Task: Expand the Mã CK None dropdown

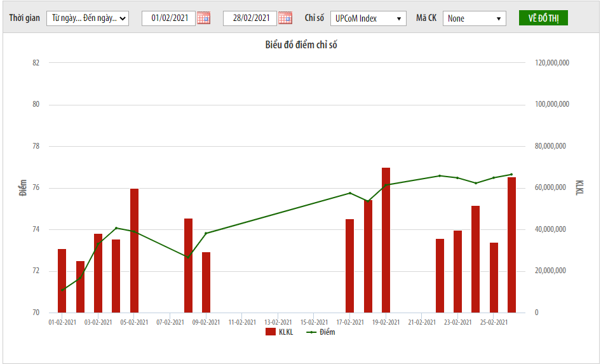Action: (475, 18)
